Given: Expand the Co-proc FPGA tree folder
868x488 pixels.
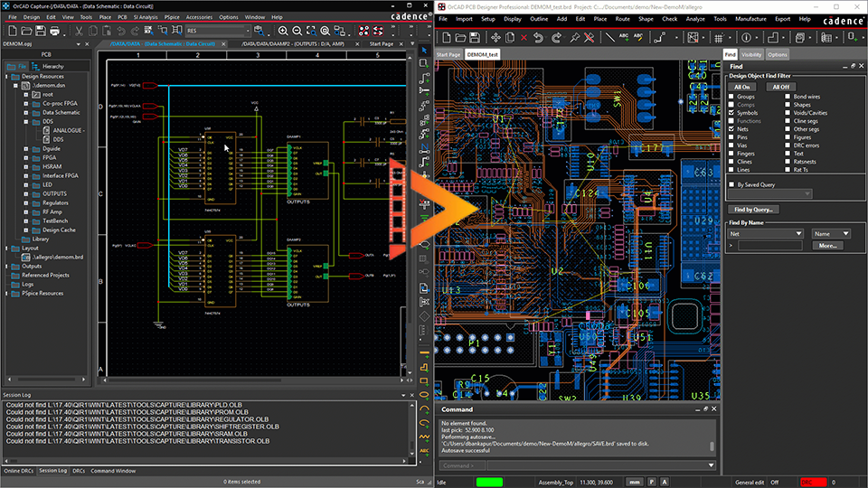Looking at the screenshot, I should pos(26,103).
